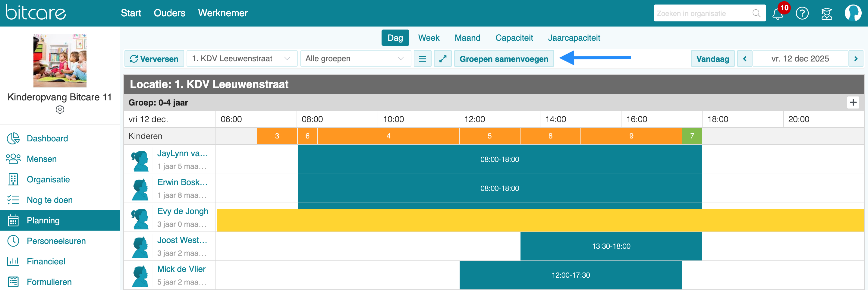The image size is (868, 290).
Task: Go to next day with right chevron
Action: (x=856, y=59)
